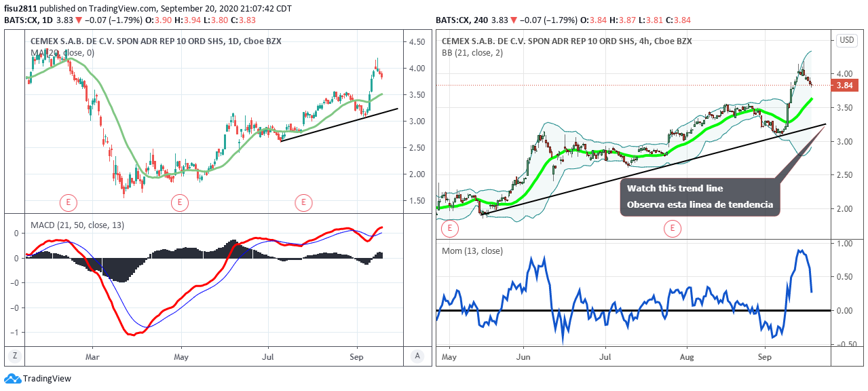Select the earnings E marker near July on daily chart
This screenshot has height=391, width=868.
(303, 202)
